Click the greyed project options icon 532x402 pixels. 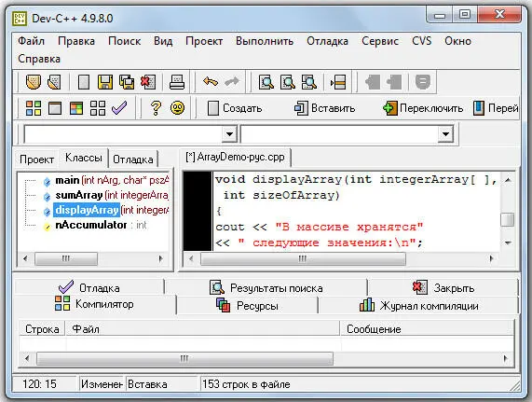coord(423,82)
